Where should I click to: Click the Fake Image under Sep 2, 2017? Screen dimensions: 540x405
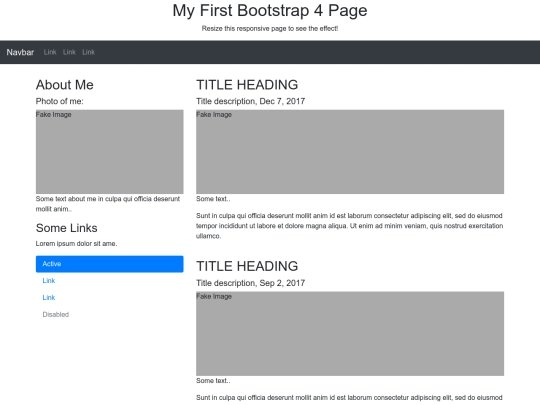pyautogui.click(x=350, y=334)
